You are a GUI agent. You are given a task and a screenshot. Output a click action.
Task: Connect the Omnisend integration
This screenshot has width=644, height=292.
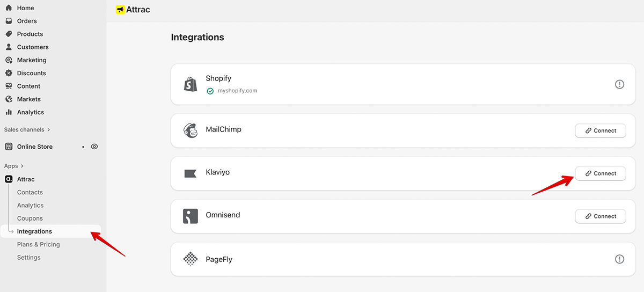click(x=600, y=216)
